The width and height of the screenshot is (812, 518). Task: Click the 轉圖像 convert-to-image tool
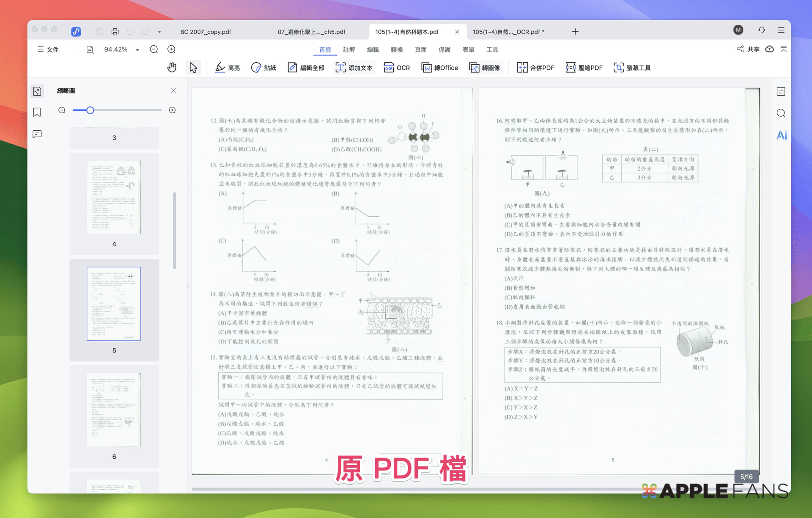point(485,67)
